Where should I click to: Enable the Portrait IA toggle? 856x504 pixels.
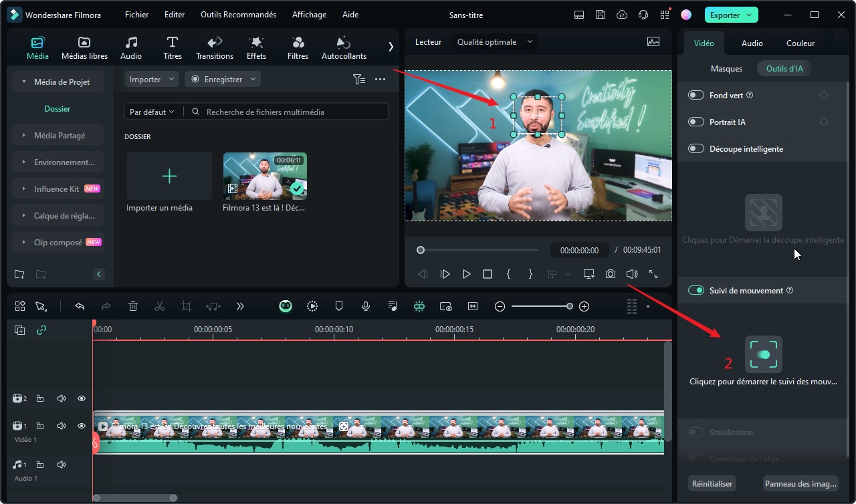pyautogui.click(x=696, y=122)
